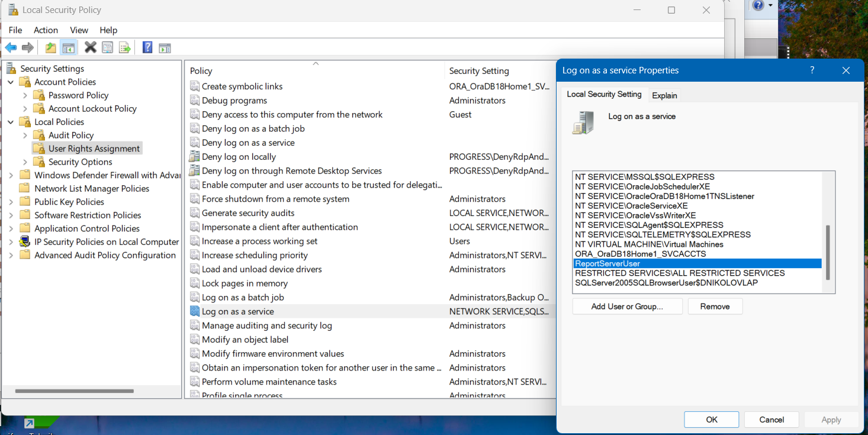The height and width of the screenshot is (435, 868).
Task: Expand the Application Control Policies node
Action: coord(11,228)
